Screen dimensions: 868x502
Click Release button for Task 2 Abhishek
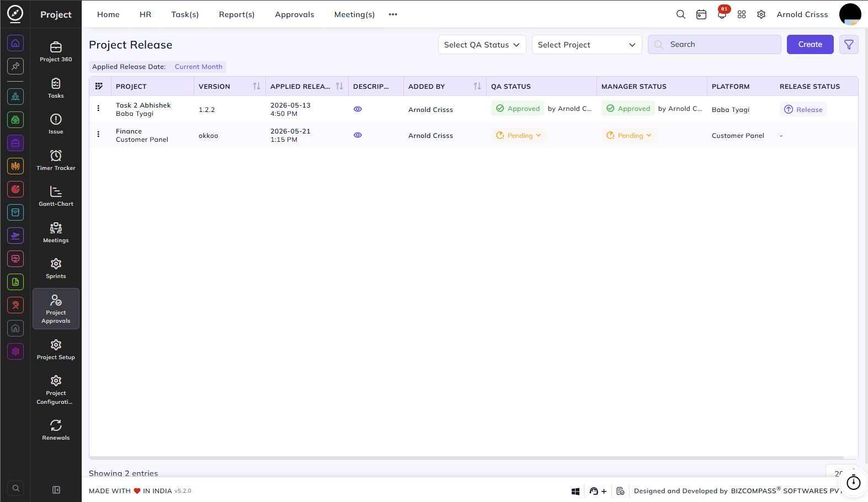click(x=803, y=110)
